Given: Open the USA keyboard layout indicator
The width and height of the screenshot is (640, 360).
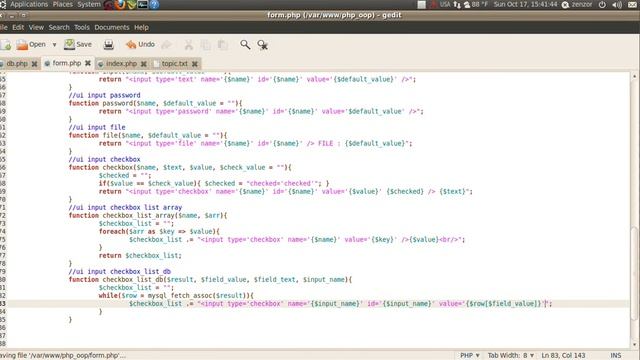Looking at the screenshot, I should pyautogui.click(x=444, y=4).
